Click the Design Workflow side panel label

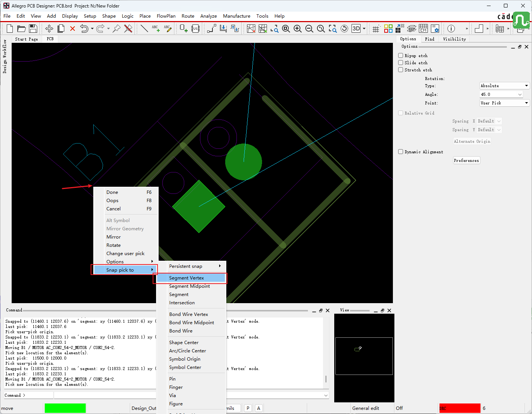[x=5, y=56]
